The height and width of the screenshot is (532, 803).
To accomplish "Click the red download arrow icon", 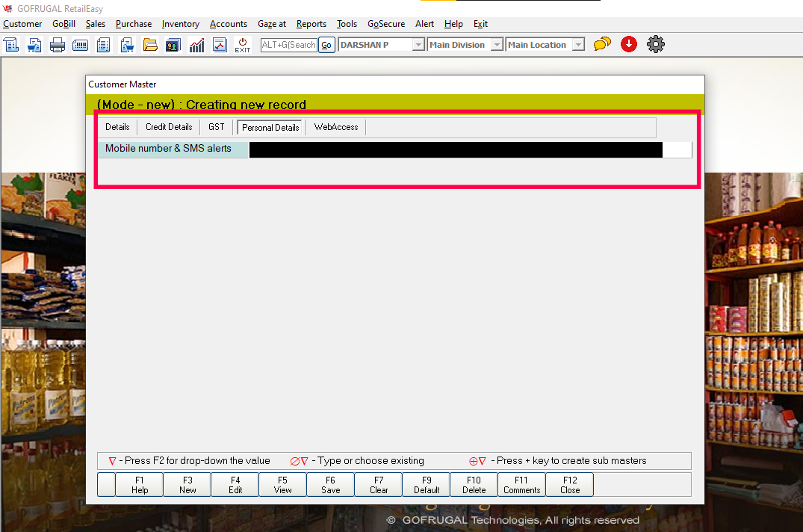I will [x=629, y=44].
